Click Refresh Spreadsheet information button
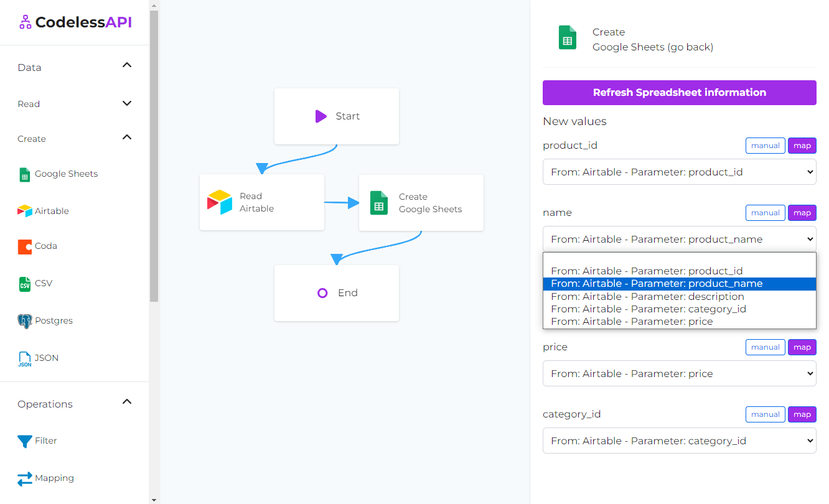 (679, 93)
